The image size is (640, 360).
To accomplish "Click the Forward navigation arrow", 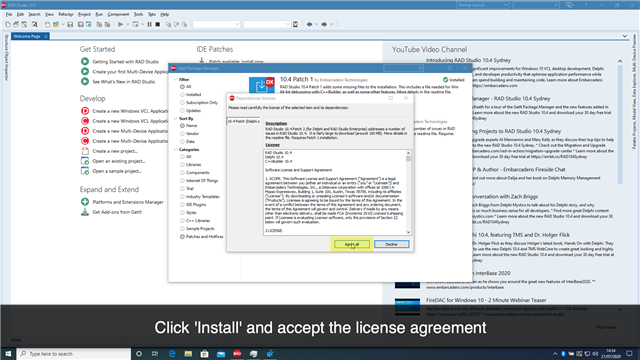I will tap(324, 24).
